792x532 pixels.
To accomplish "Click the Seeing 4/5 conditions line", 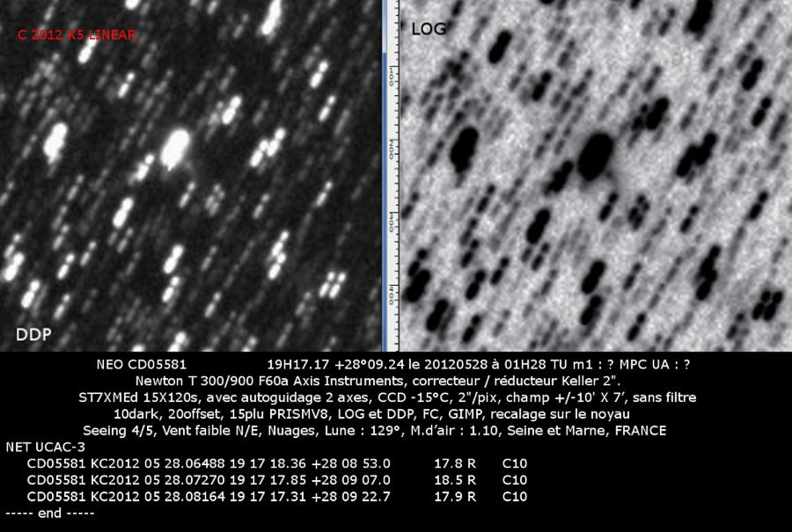I will click(x=374, y=431).
